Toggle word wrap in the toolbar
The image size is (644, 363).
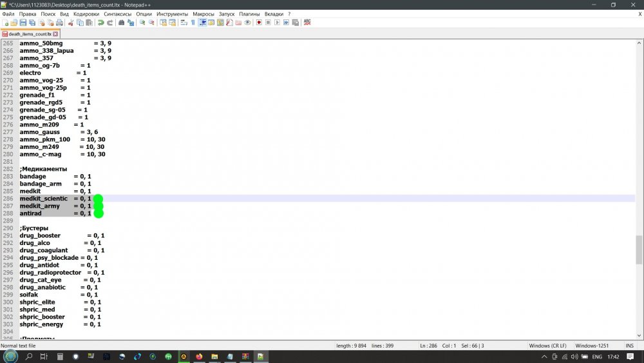184,23
